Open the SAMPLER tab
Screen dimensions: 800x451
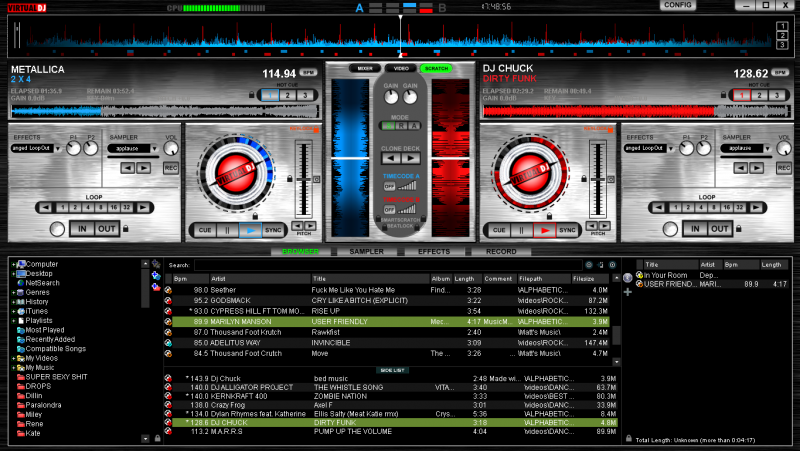(x=366, y=252)
